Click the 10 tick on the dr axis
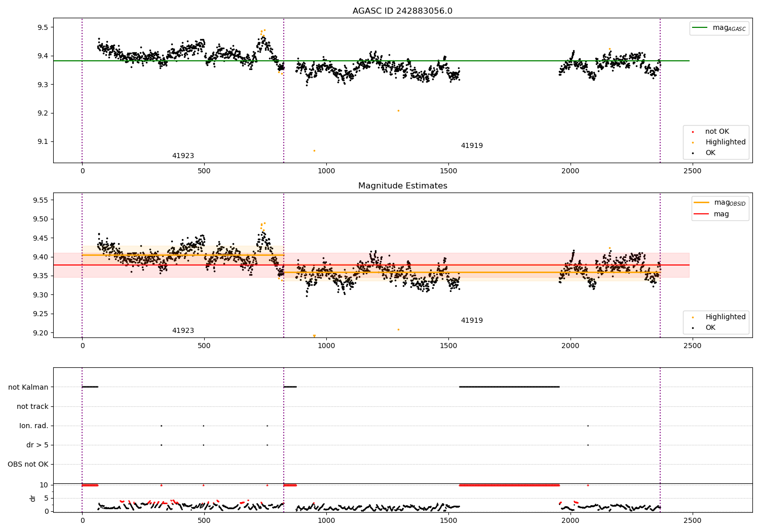 pyautogui.click(x=44, y=485)
